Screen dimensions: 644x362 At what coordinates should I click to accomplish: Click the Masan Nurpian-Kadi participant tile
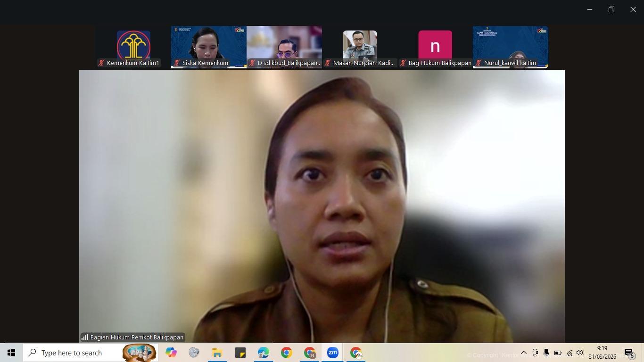(360, 47)
